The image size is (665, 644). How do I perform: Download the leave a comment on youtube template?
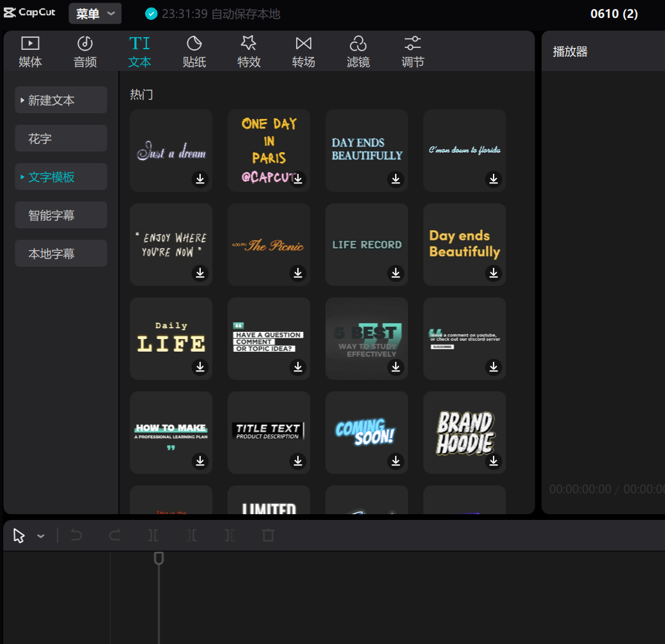pos(494,366)
